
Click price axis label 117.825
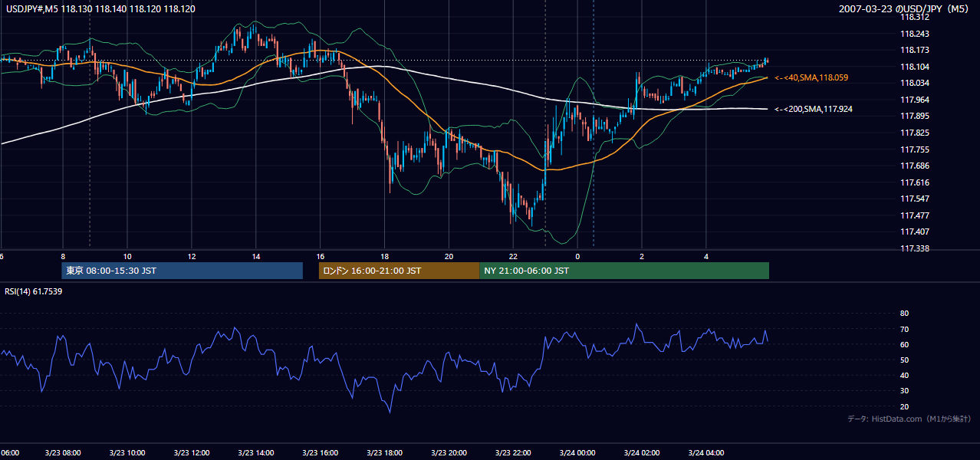[x=914, y=133]
